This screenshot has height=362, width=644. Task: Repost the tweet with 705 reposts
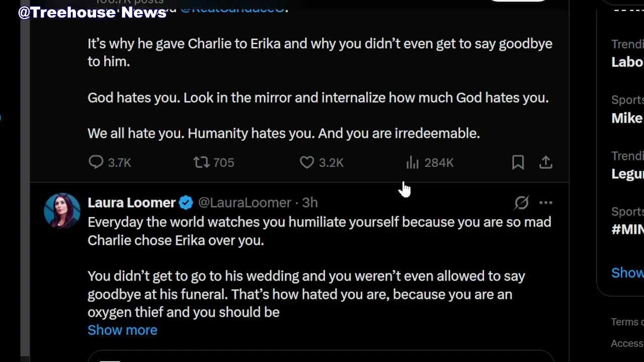(x=202, y=162)
